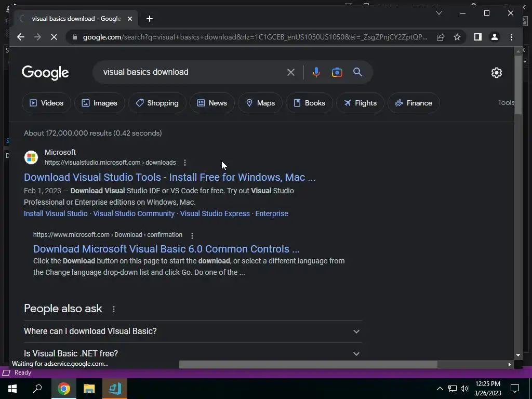The height and width of the screenshot is (399, 532).
Task: Close the visual basics download tab
Action: 129,19
